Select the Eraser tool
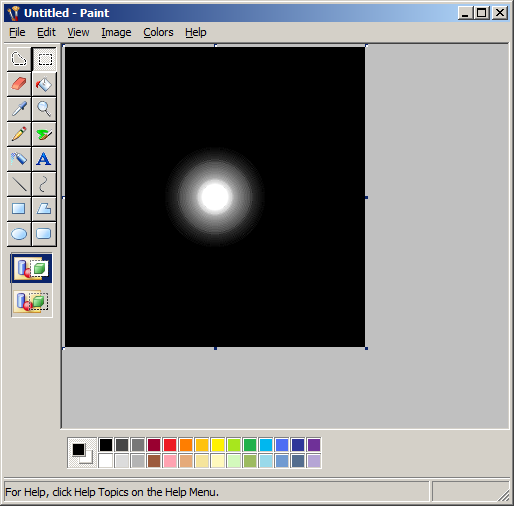Screen dimensions: 514x506 (19, 84)
